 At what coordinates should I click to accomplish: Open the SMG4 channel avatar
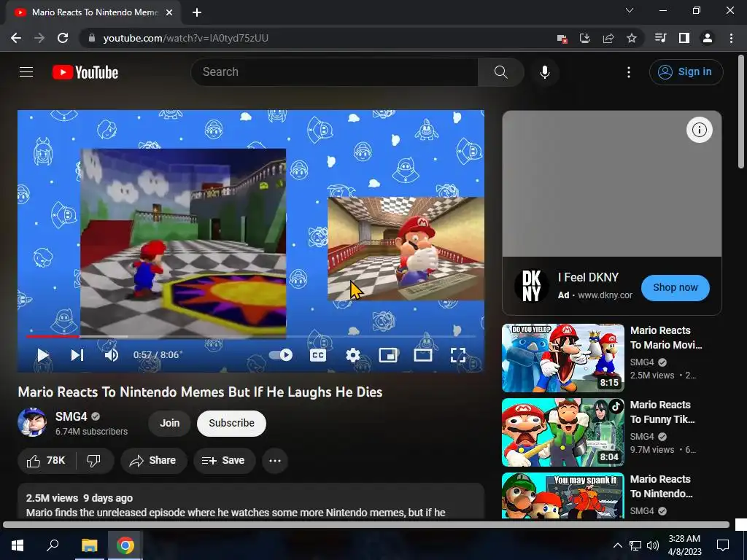pos(32,422)
